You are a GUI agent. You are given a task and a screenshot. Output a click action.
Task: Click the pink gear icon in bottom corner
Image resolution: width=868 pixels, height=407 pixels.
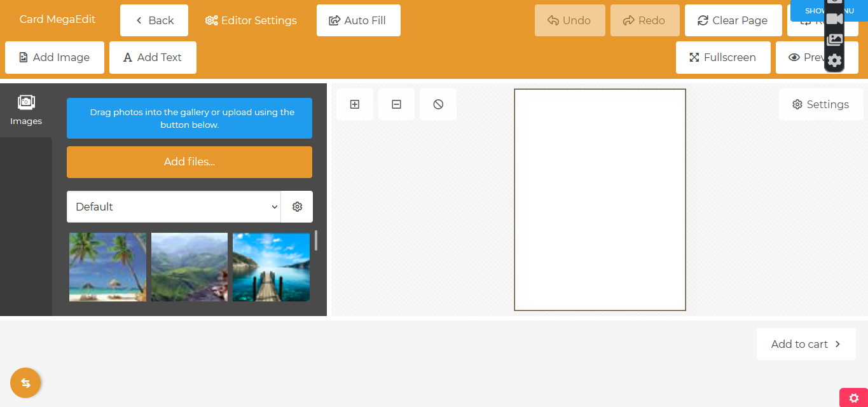click(853, 397)
